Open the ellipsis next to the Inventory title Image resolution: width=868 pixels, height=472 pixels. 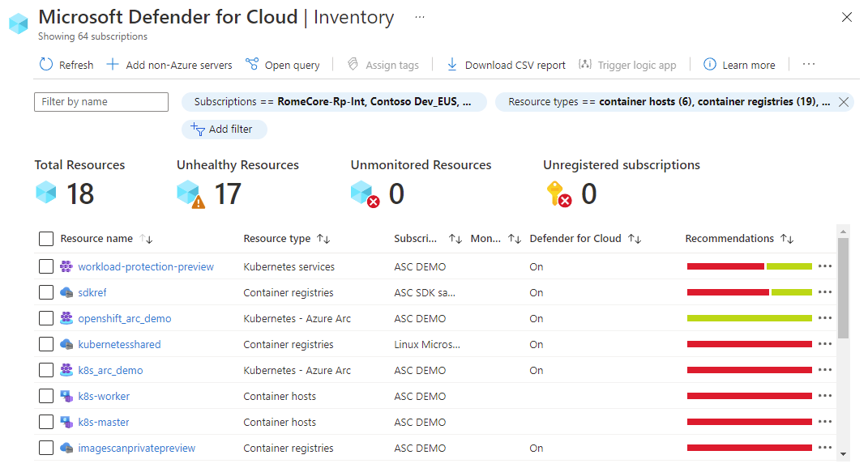pyautogui.click(x=420, y=17)
